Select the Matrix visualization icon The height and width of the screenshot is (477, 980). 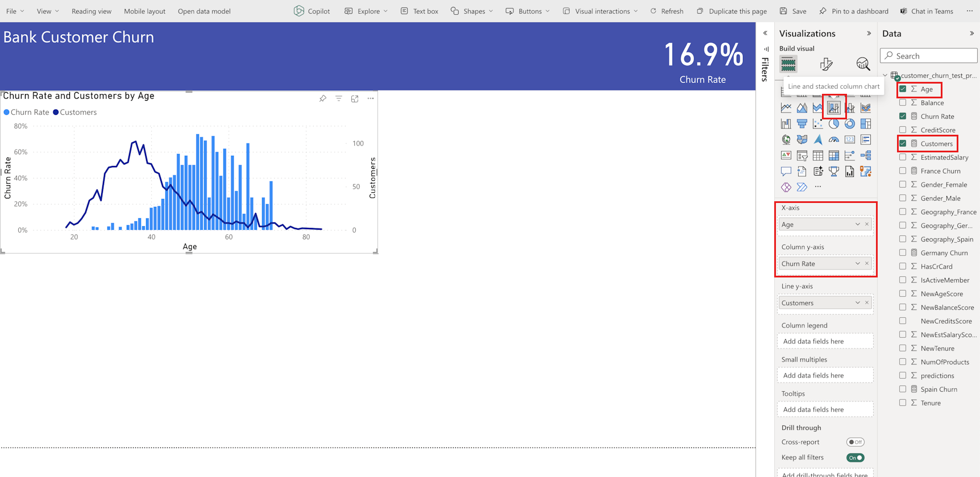point(834,155)
